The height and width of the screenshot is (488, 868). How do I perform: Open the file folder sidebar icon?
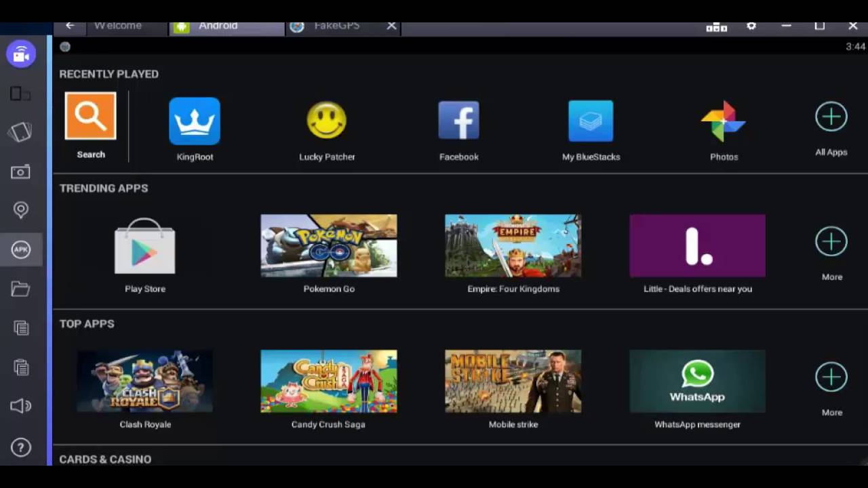[20, 289]
